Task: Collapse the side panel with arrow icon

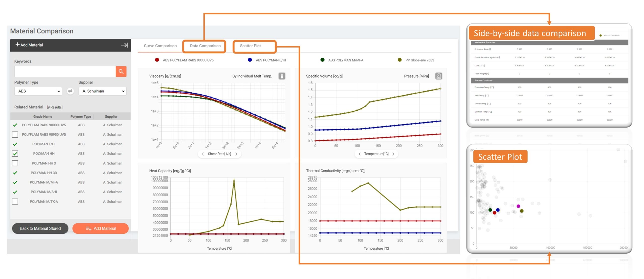Action: [x=125, y=45]
